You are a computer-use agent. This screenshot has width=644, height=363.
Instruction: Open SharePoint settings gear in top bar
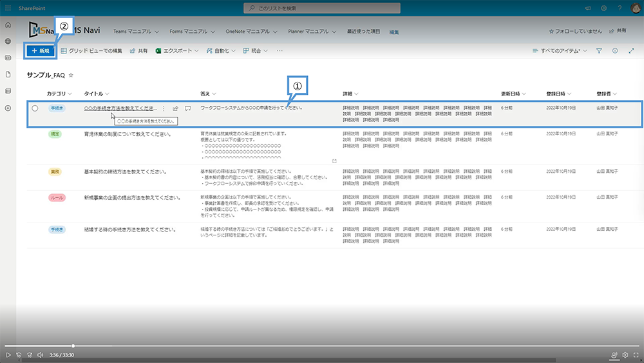tap(604, 8)
